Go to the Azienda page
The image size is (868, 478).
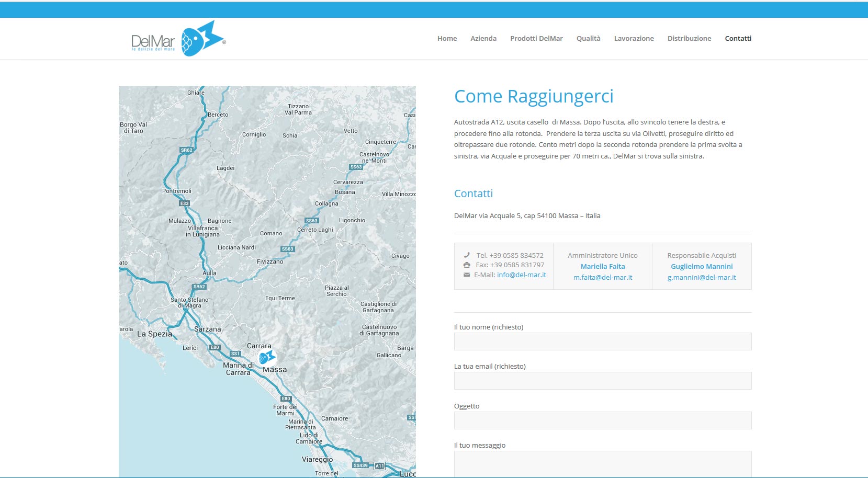pyautogui.click(x=483, y=38)
